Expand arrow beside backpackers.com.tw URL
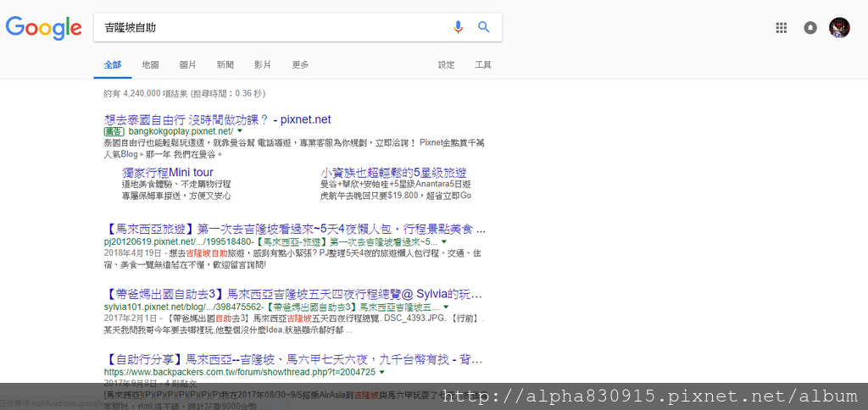Image resolution: width=868 pixels, height=410 pixels. click(x=382, y=373)
